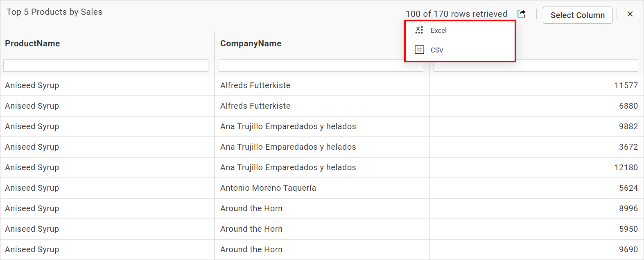
Task: Click the CompanyName column header
Action: coord(251,43)
